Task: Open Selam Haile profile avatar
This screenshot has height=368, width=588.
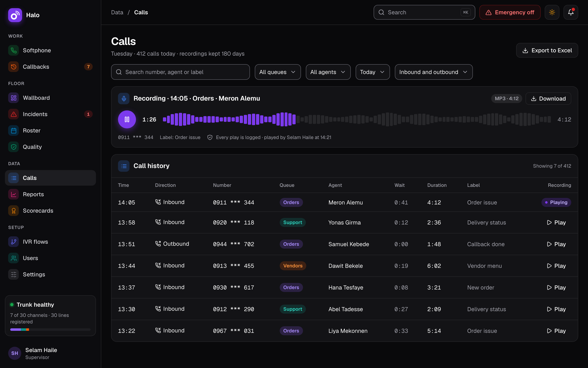Action: coord(14,353)
